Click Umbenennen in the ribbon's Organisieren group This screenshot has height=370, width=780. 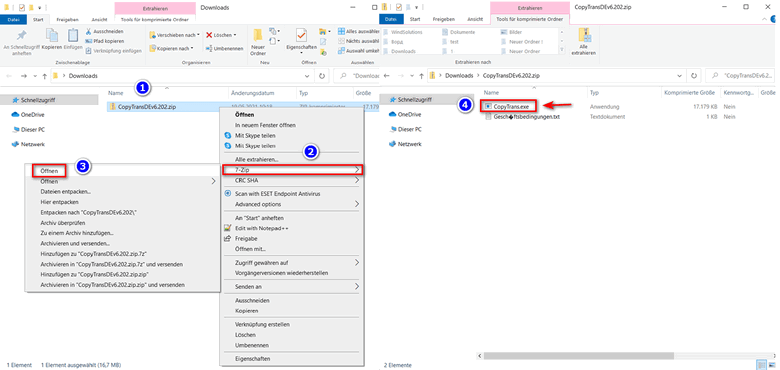coord(225,48)
